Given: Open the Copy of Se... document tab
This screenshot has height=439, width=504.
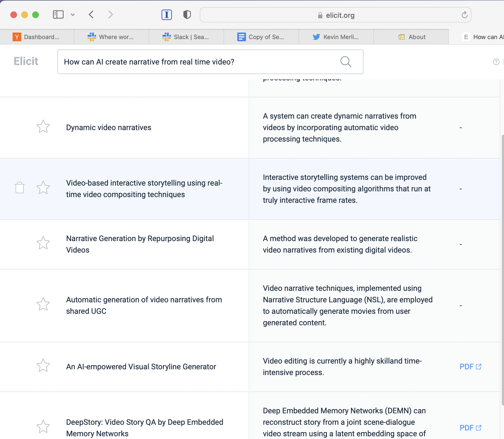Looking at the screenshot, I should click(x=261, y=37).
